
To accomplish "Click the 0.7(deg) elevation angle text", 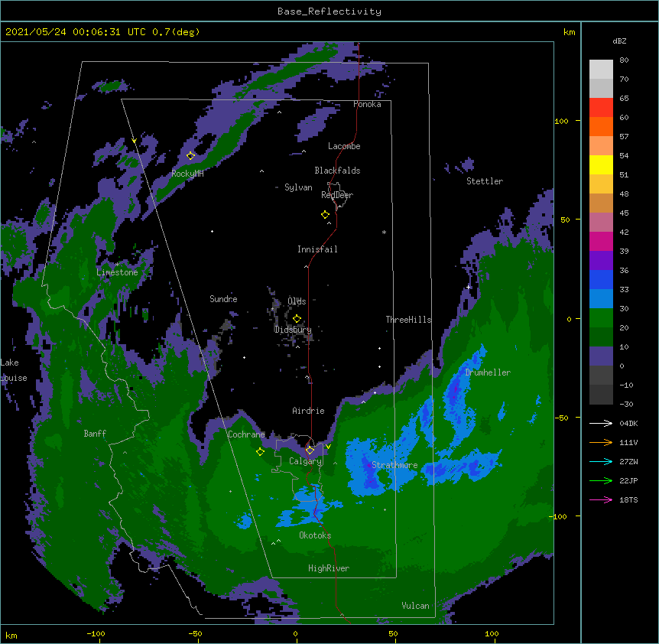I will click(x=176, y=32).
